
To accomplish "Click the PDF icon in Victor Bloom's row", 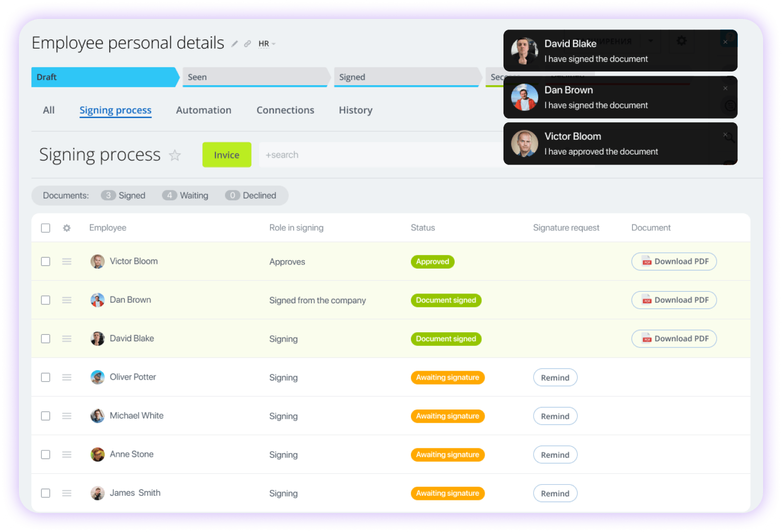I will pos(646,261).
